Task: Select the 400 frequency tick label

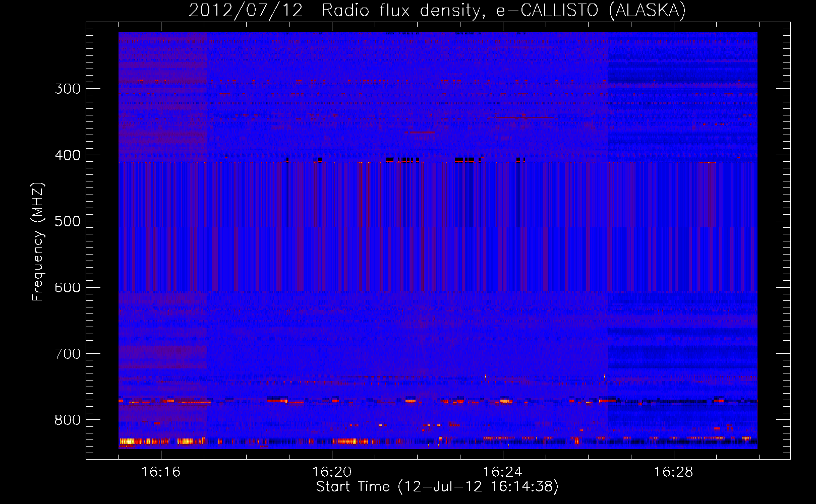Action: [x=68, y=155]
